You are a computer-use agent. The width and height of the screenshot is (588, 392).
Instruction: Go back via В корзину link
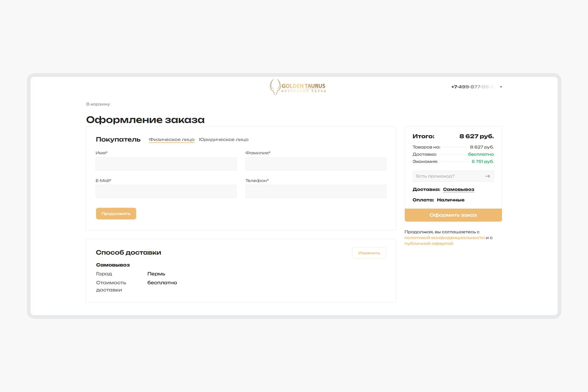tap(98, 104)
